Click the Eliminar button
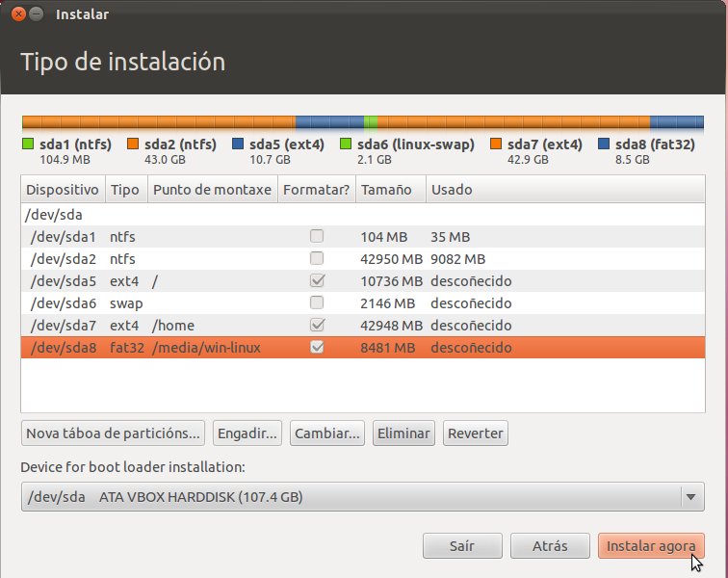 tap(403, 433)
